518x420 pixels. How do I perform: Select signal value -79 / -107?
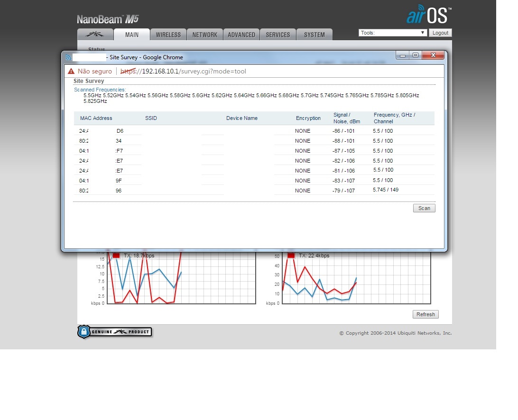coord(343,191)
